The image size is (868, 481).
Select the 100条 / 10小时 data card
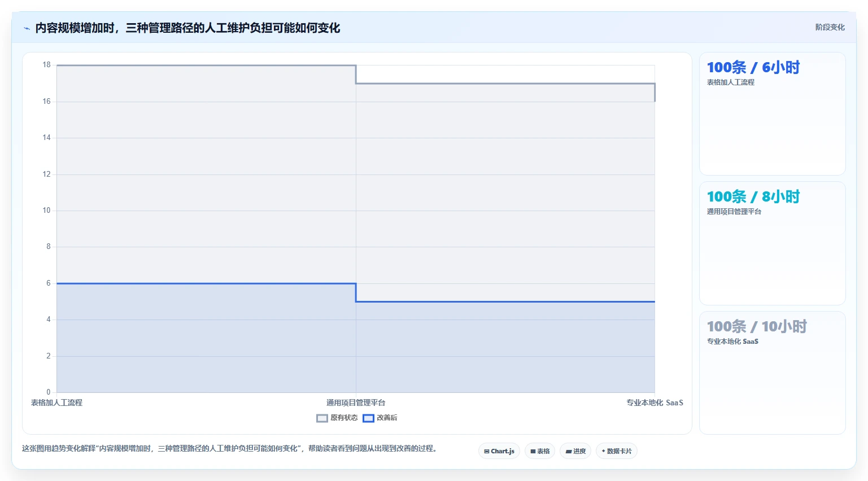772,373
